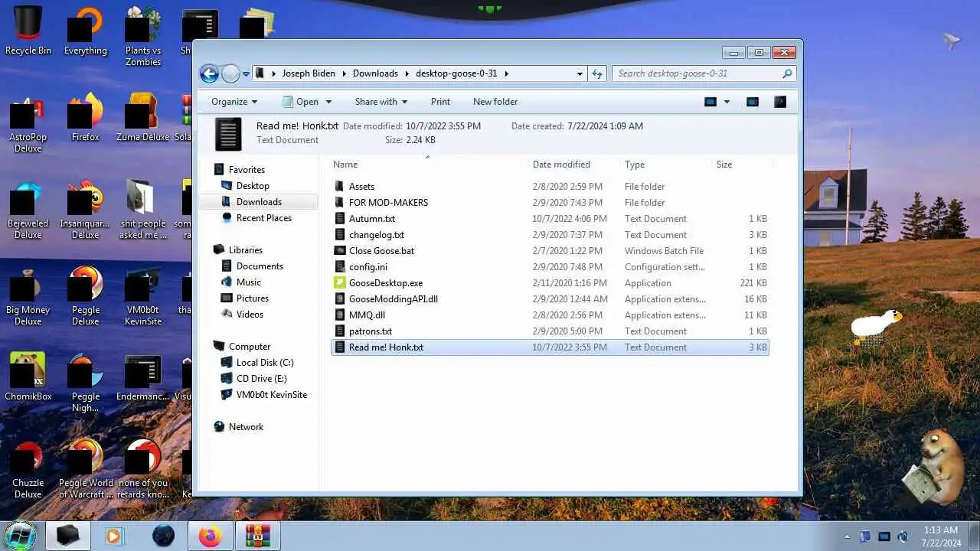Viewport: 980px width, 551px height.
Task: Click New folder toolbar button
Action: tap(495, 102)
